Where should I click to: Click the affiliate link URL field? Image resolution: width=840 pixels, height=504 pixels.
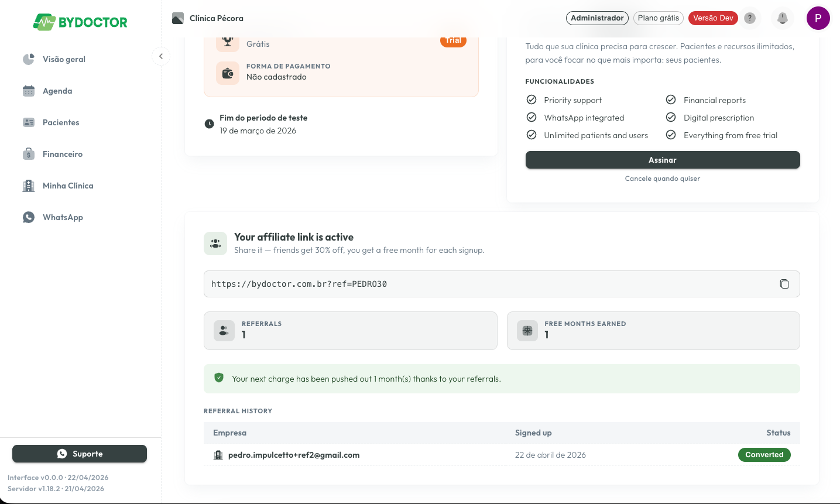pos(502,284)
